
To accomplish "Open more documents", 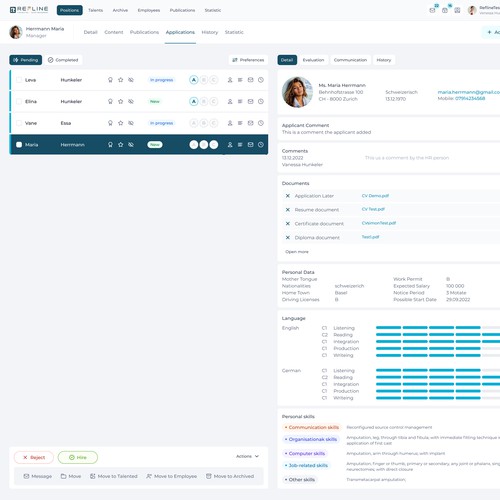I will pyautogui.click(x=297, y=252).
